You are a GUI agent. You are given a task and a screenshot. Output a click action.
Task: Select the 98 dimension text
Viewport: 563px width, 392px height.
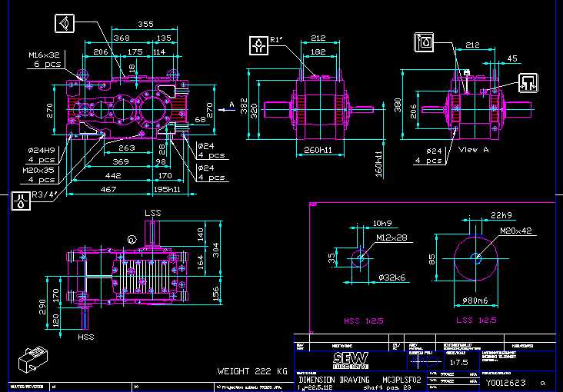click(x=161, y=162)
